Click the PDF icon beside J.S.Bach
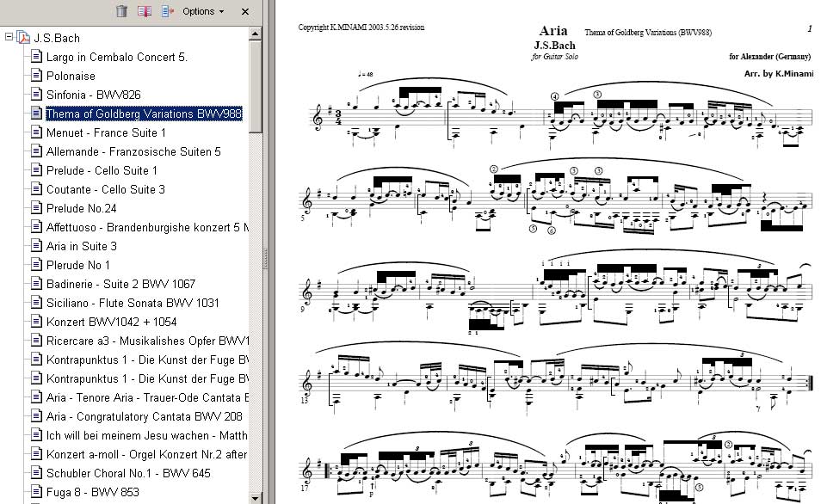The height and width of the screenshot is (504, 821). [x=23, y=38]
